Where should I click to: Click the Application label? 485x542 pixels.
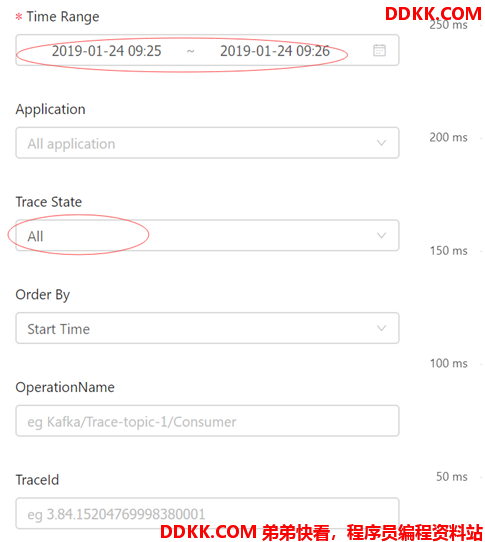coord(50,110)
